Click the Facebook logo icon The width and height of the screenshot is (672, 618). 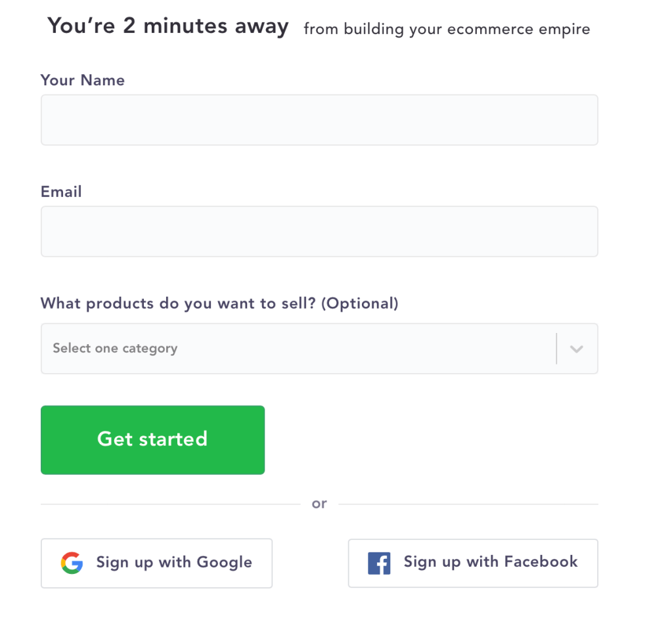379,563
